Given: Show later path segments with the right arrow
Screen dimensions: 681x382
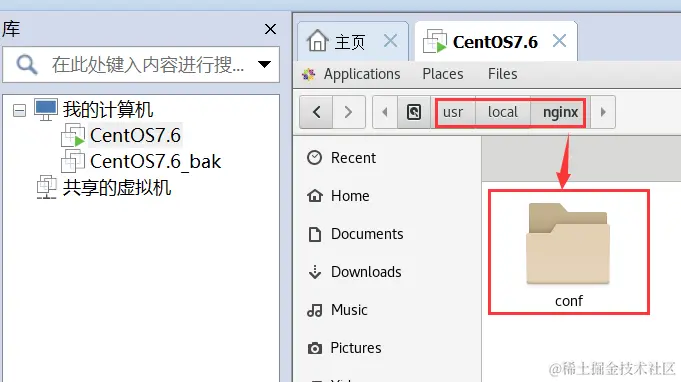Looking at the screenshot, I should tap(603, 112).
